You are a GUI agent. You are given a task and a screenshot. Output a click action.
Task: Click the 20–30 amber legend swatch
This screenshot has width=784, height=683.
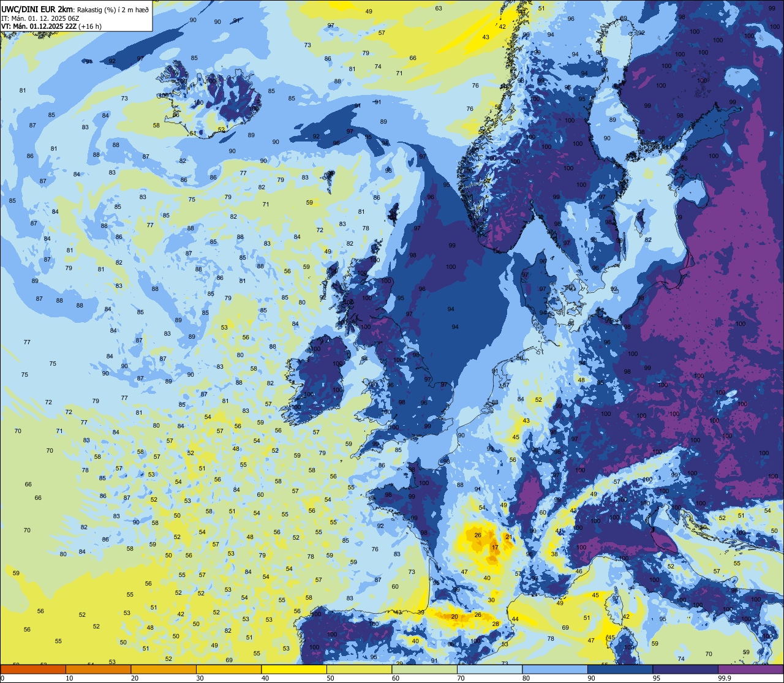coord(164,670)
